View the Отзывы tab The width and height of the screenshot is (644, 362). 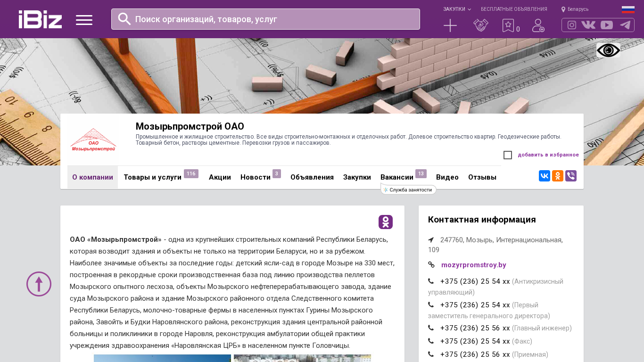(482, 177)
